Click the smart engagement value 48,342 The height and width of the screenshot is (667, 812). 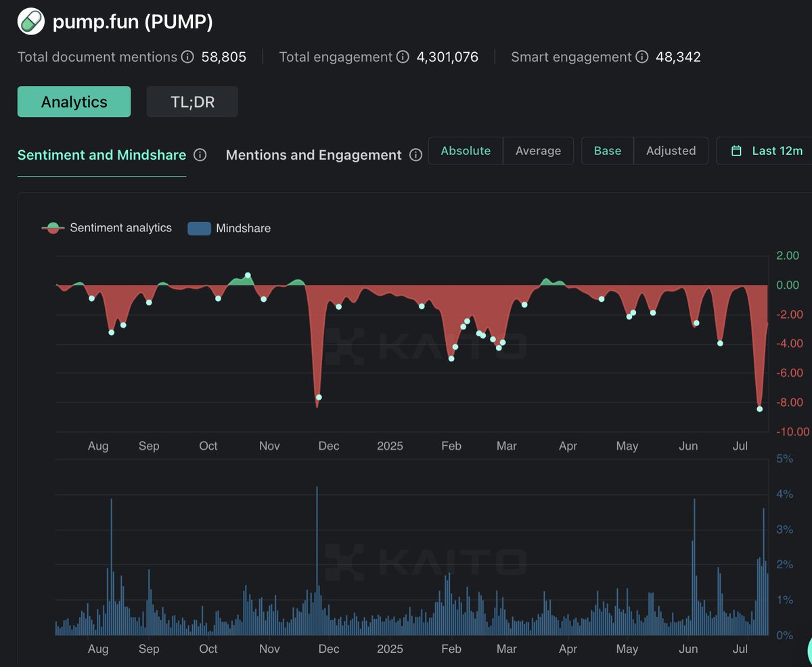click(678, 57)
